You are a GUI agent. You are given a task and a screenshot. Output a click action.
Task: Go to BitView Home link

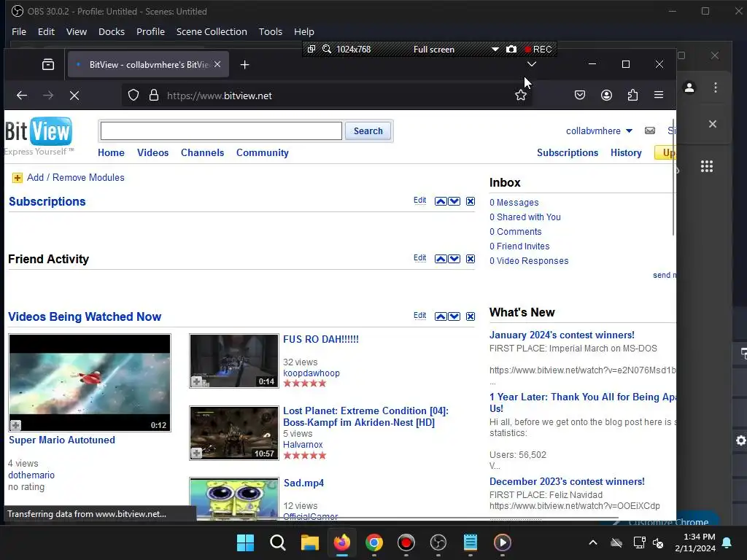click(111, 153)
